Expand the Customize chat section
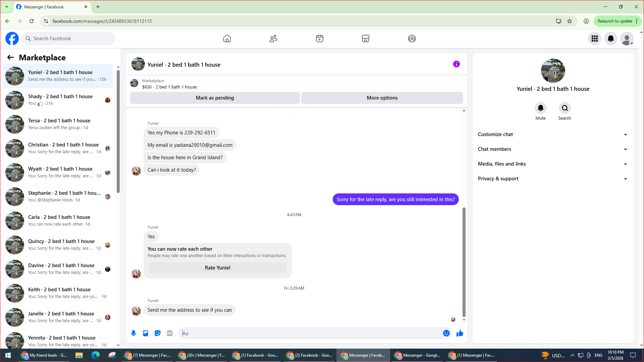 552,134
